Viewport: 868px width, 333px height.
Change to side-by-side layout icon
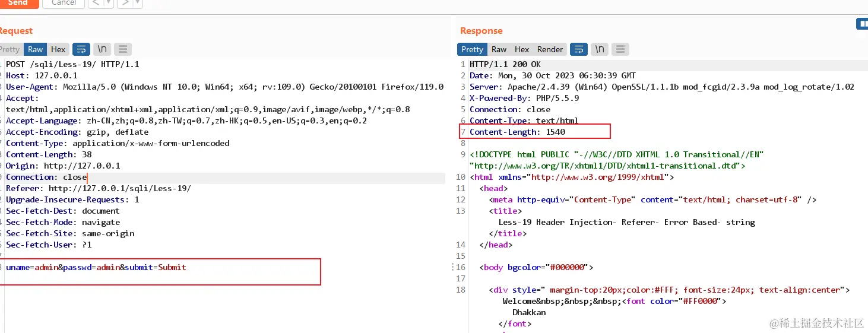pos(862,24)
